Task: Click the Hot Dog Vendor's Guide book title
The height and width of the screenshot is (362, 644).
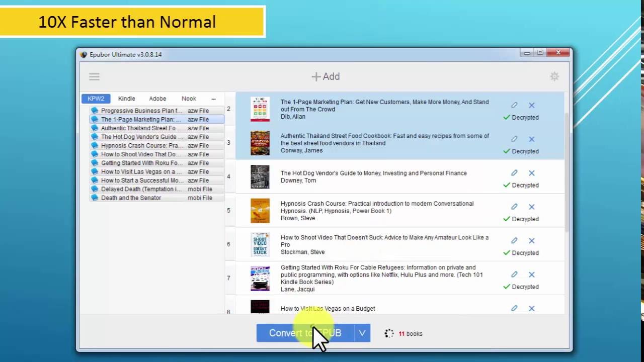Action: point(373,173)
